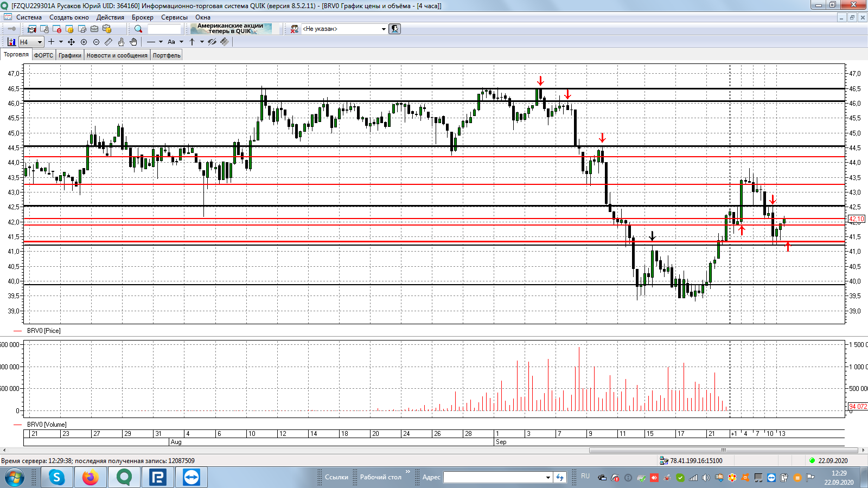Viewport: 868px width, 488px height.
Task: Click the BRV0 [Volume] legend label
Action: click(47, 425)
